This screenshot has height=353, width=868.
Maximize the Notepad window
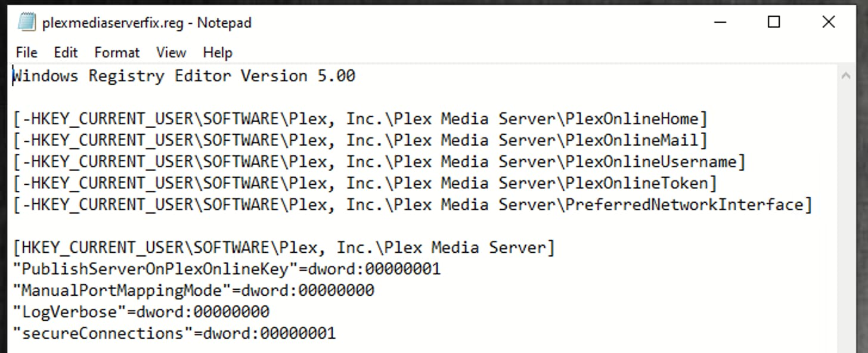point(774,23)
